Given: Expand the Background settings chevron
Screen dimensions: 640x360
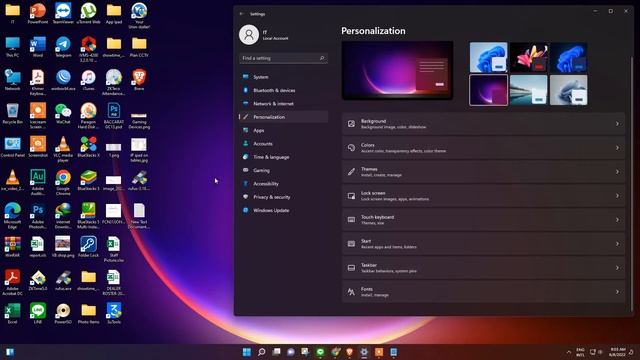Looking at the screenshot, I should (x=617, y=124).
